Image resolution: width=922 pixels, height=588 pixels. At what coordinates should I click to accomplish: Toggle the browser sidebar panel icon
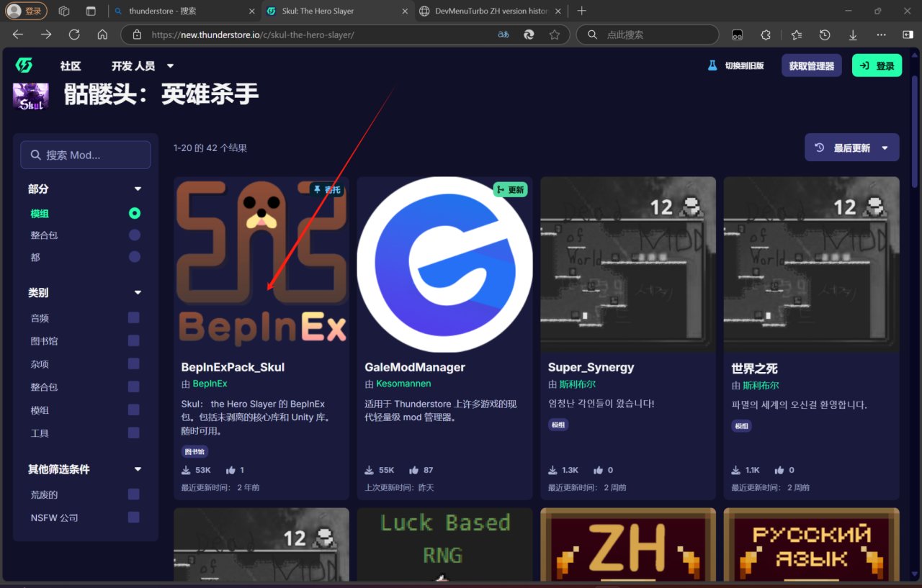click(908, 35)
